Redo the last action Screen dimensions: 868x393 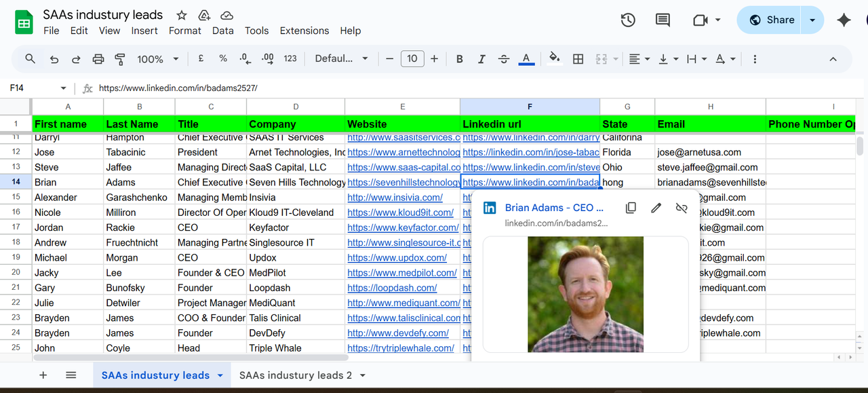point(76,59)
